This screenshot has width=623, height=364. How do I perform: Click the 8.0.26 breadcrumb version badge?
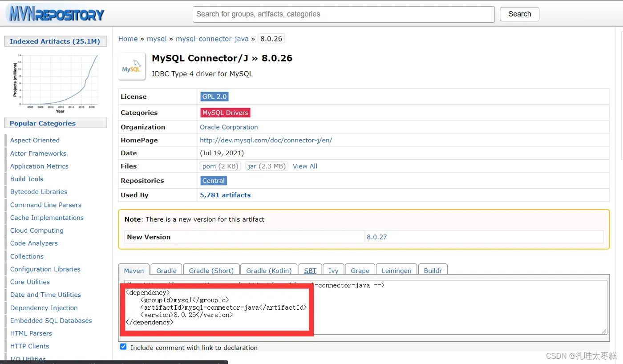coord(271,39)
